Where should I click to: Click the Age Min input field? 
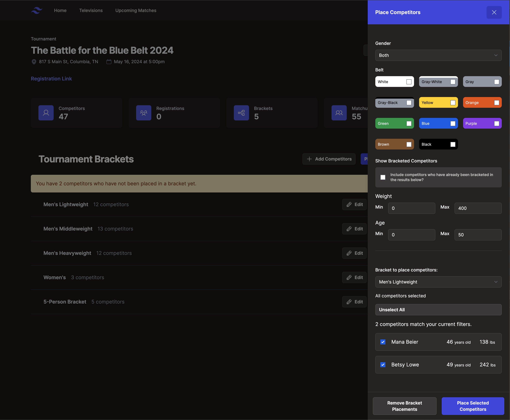[412, 235]
